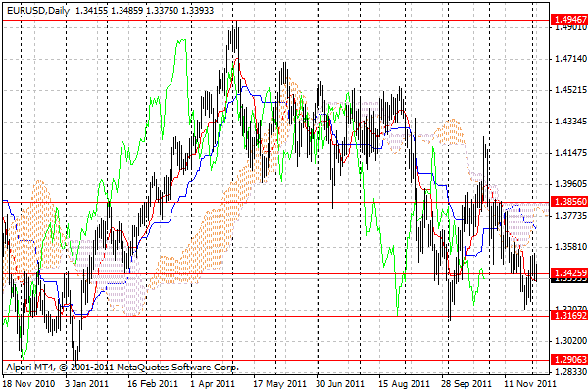Select the 1 Apr 2011 date label
588x392 pixels.
click(x=214, y=385)
